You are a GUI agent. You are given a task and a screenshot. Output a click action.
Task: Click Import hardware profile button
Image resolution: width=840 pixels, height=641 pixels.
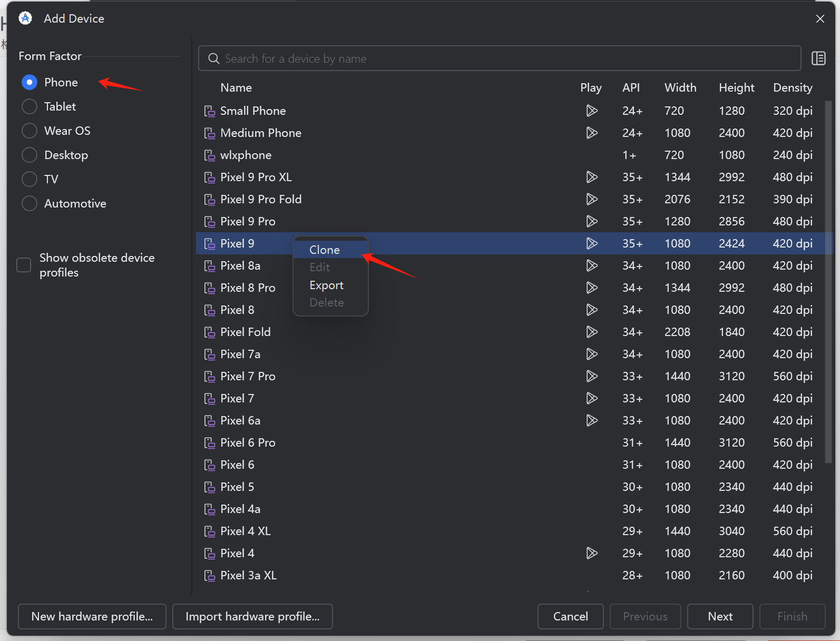[252, 616]
